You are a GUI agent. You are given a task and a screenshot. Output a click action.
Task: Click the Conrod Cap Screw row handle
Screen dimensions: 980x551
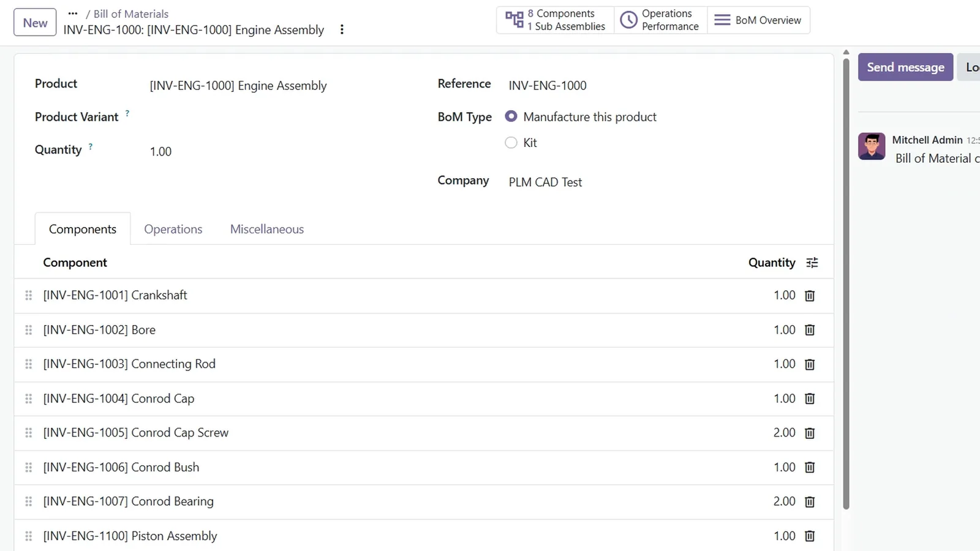point(28,433)
